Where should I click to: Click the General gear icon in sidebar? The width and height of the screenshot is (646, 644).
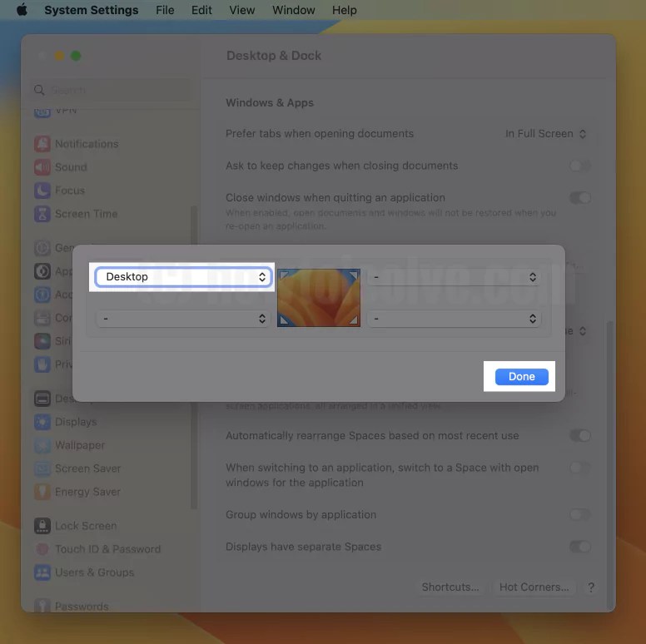click(x=42, y=248)
